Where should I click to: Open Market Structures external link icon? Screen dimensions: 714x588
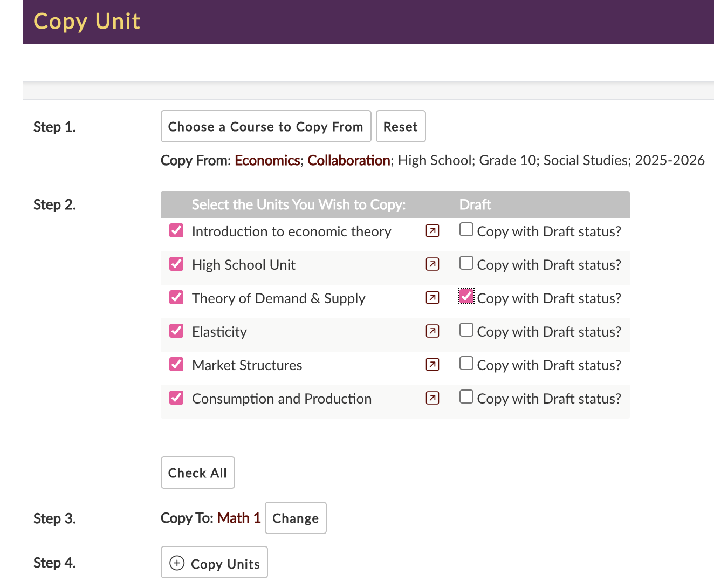(432, 365)
